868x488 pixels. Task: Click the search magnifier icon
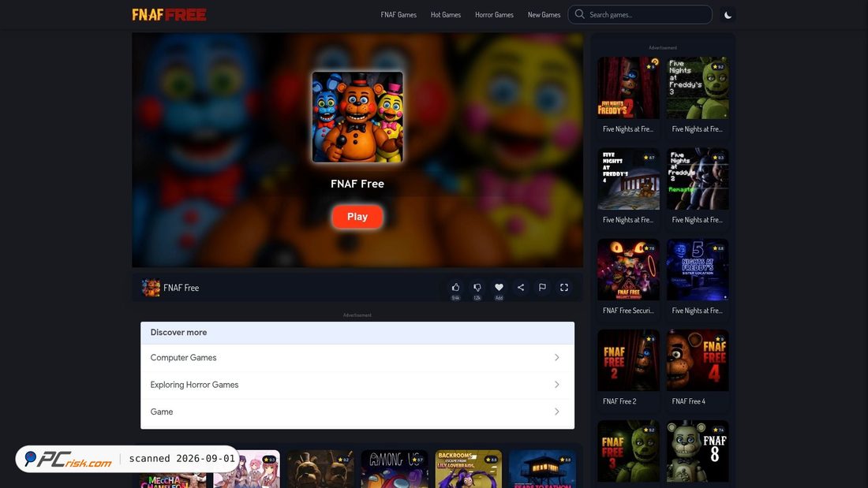[x=580, y=14]
